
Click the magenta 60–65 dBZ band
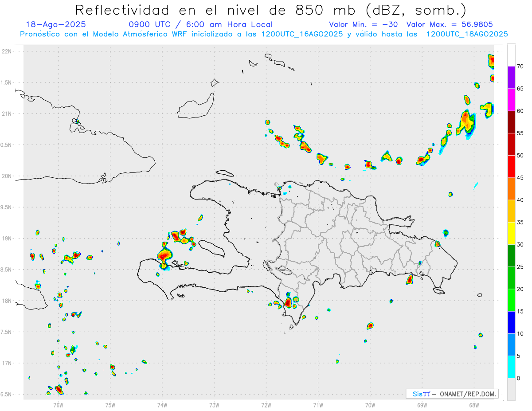[511, 100]
